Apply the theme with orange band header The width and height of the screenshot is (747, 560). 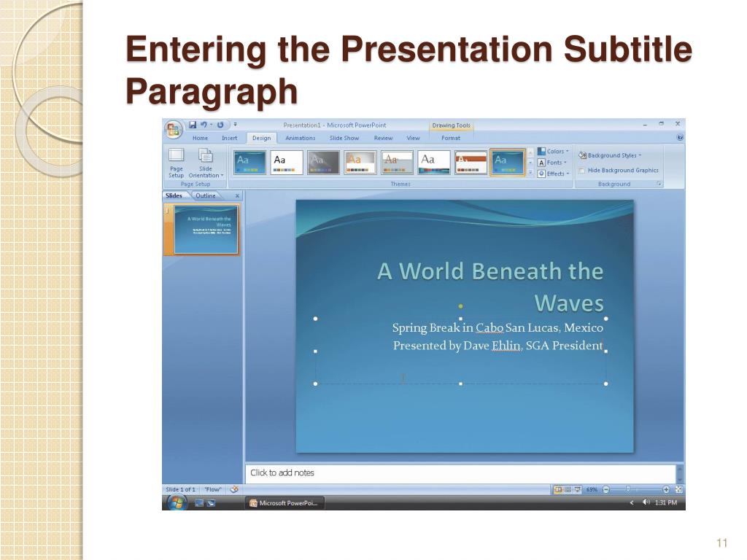[x=471, y=163]
